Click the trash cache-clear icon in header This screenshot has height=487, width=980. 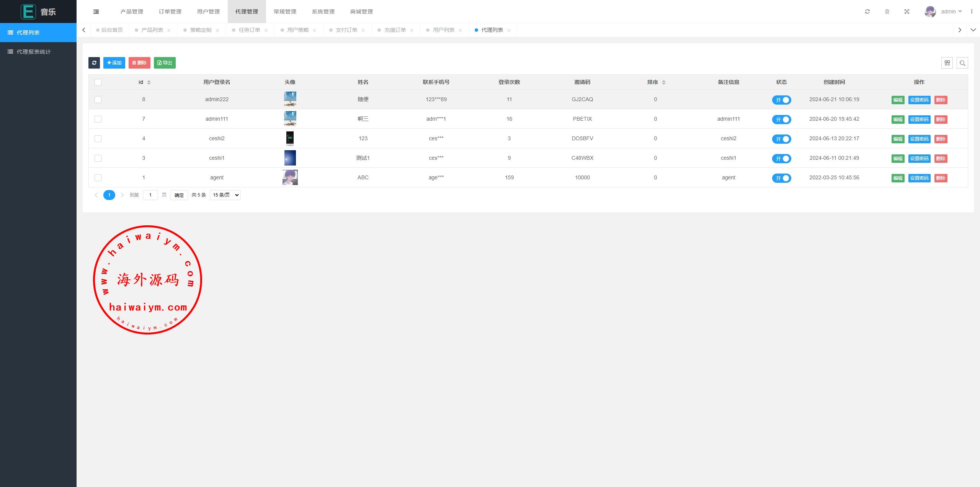887,12
